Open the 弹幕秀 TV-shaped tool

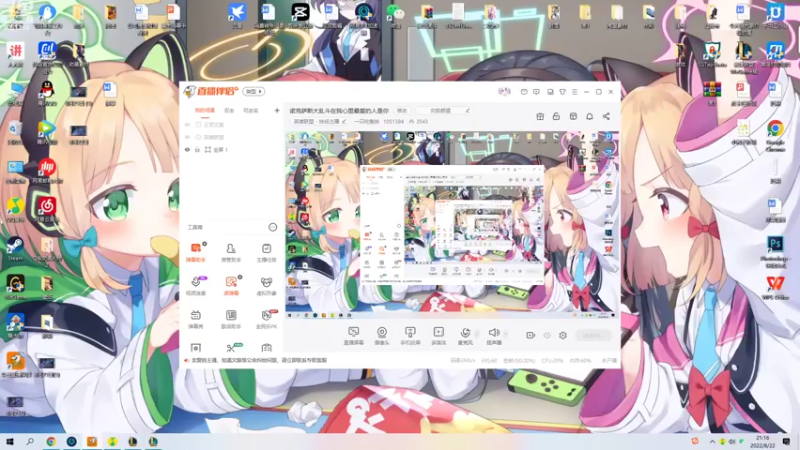(195, 319)
